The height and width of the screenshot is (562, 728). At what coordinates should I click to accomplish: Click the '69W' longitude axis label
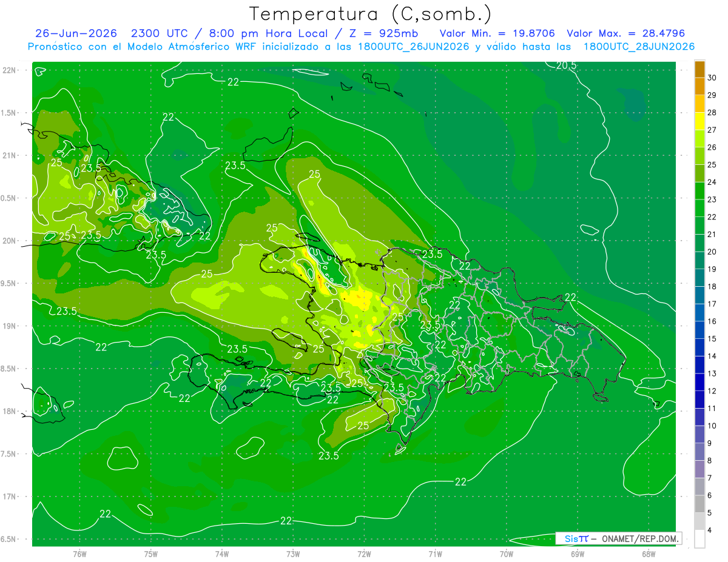pos(578,554)
